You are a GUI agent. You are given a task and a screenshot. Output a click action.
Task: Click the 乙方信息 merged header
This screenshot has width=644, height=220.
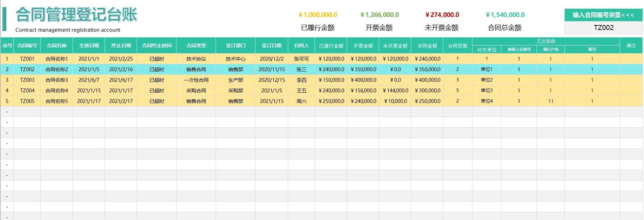pos(546,41)
